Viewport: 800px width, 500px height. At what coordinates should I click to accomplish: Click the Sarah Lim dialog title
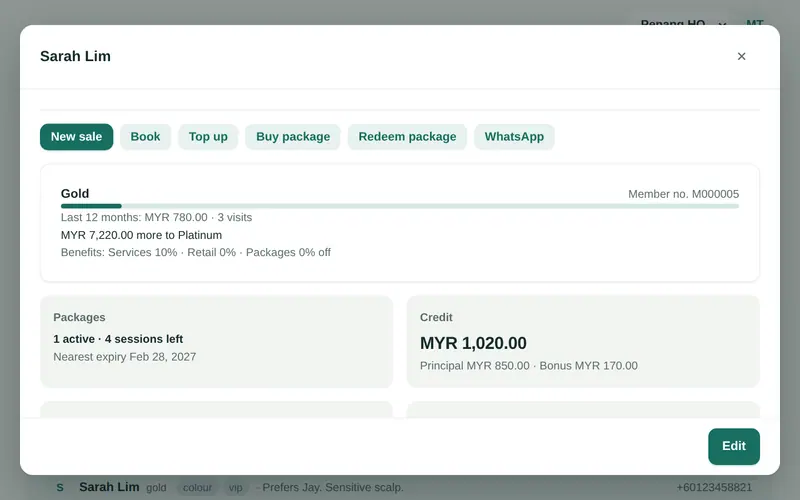click(x=76, y=56)
